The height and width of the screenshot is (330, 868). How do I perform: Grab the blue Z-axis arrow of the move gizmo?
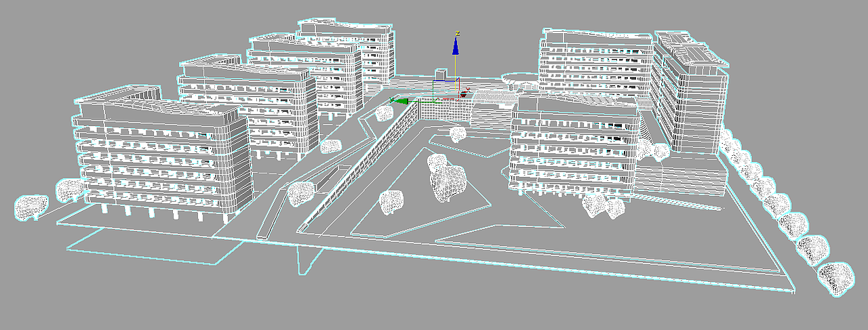456,45
